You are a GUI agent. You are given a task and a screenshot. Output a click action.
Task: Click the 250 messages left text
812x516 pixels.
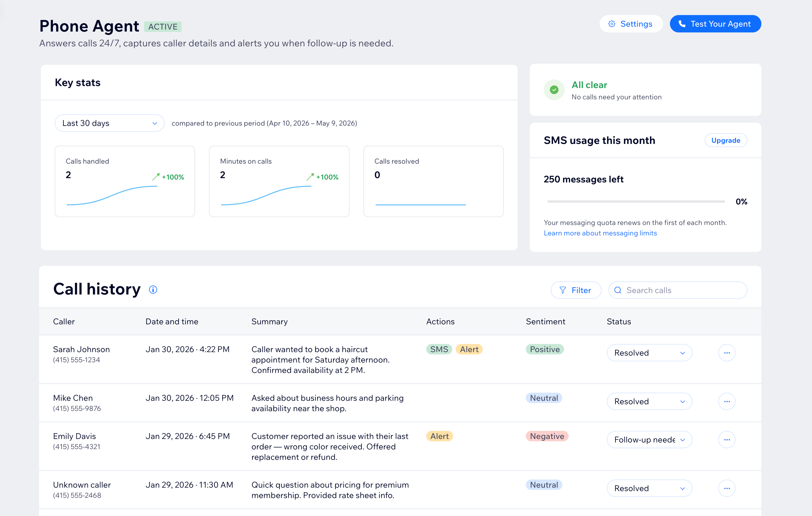click(x=583, y=179)
